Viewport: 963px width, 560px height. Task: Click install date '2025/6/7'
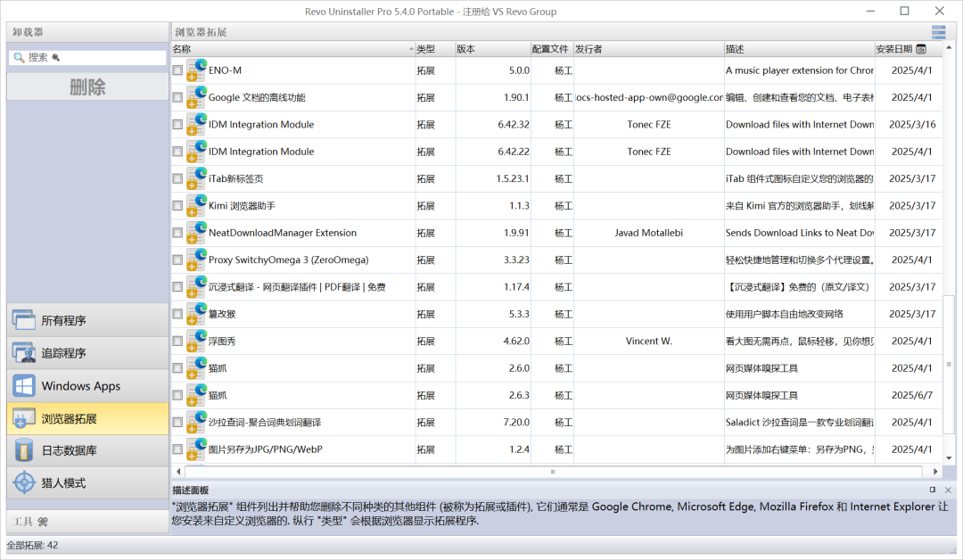point(911,395)
